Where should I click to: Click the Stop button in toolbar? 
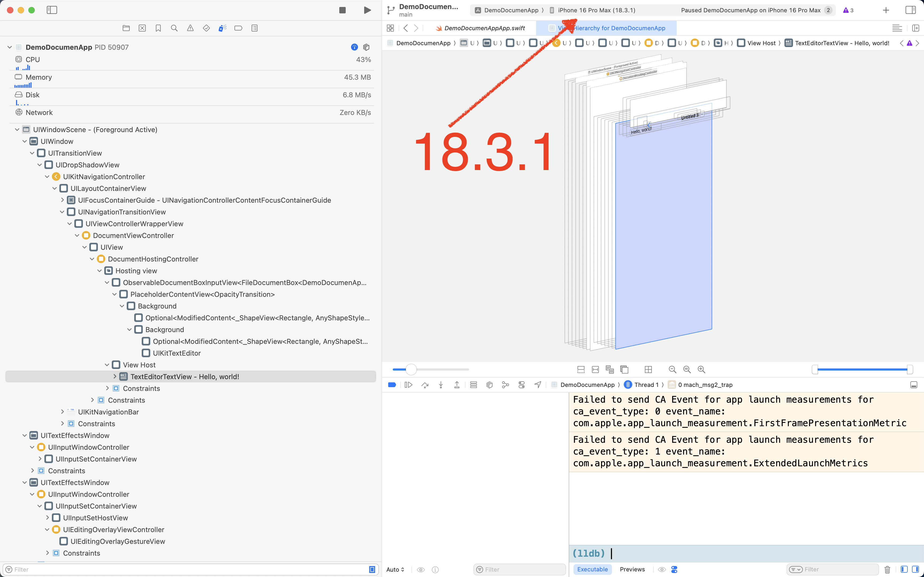(x=342, y=10)
